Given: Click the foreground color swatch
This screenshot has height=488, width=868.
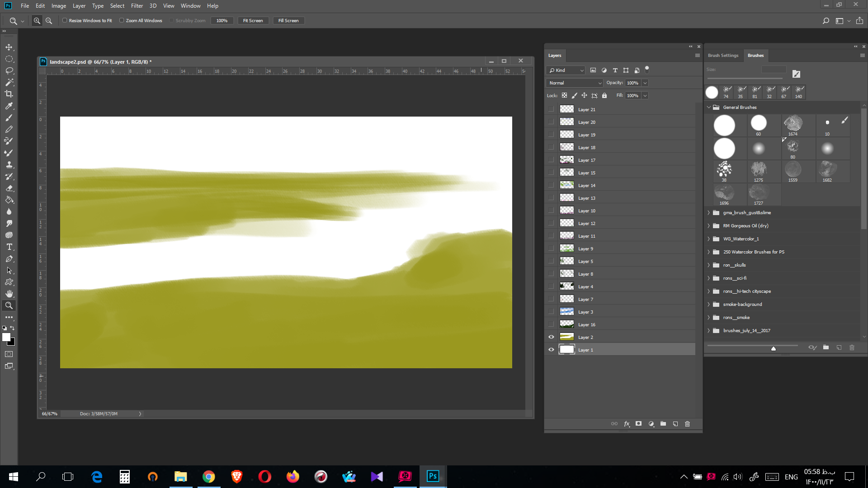Looking at the screenshot, I should coord(6,337).
